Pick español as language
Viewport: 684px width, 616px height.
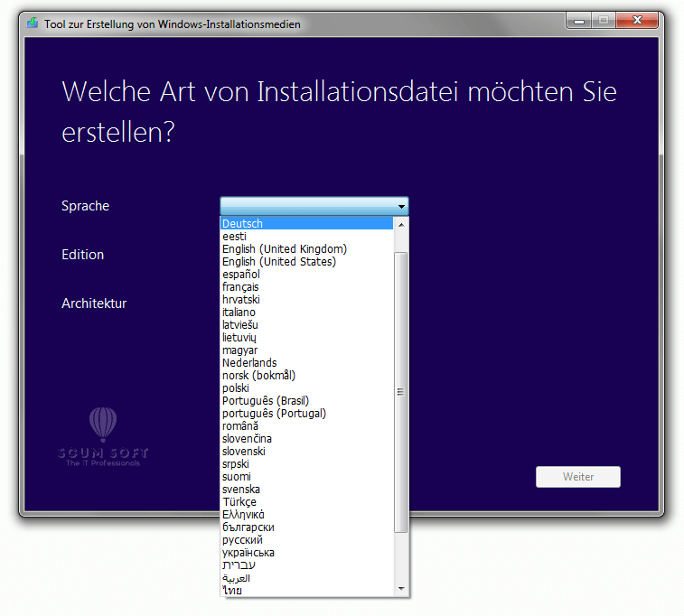(x=306, y=275)
